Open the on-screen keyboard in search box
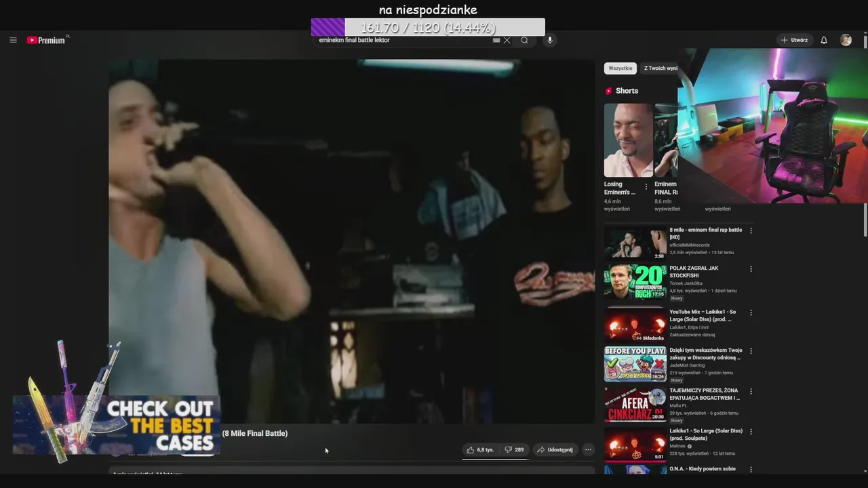Screen dimensions: 868x488 click(496, 40)
